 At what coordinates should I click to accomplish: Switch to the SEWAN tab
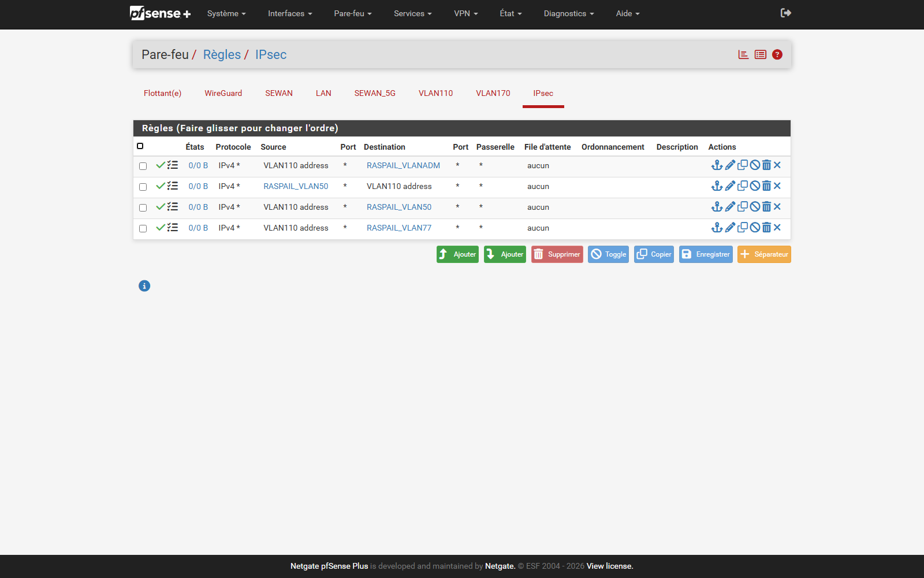point(279,93)
